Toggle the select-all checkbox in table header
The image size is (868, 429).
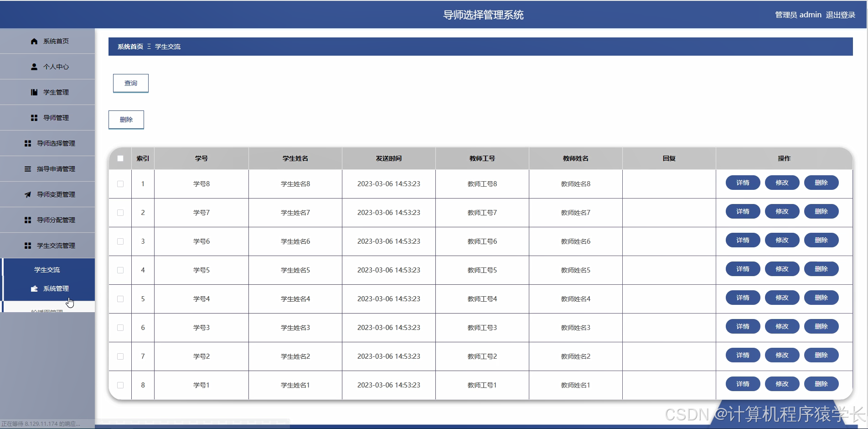120,158
